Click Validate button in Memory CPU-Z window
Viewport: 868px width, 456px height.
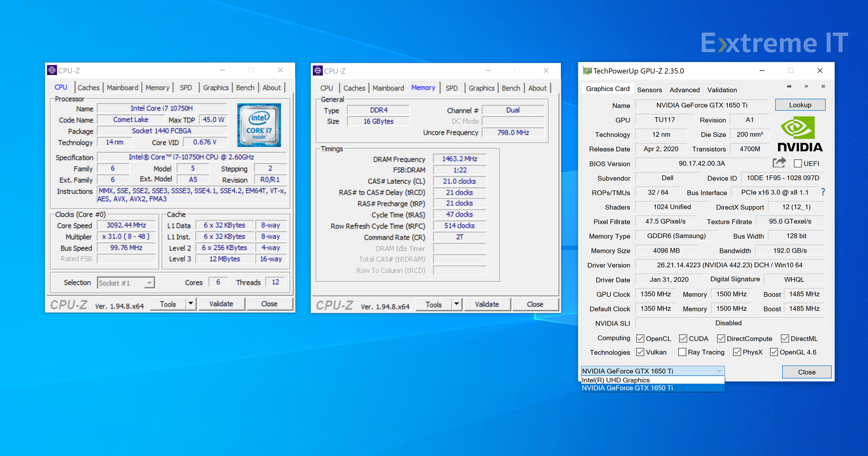coord(487,304)
